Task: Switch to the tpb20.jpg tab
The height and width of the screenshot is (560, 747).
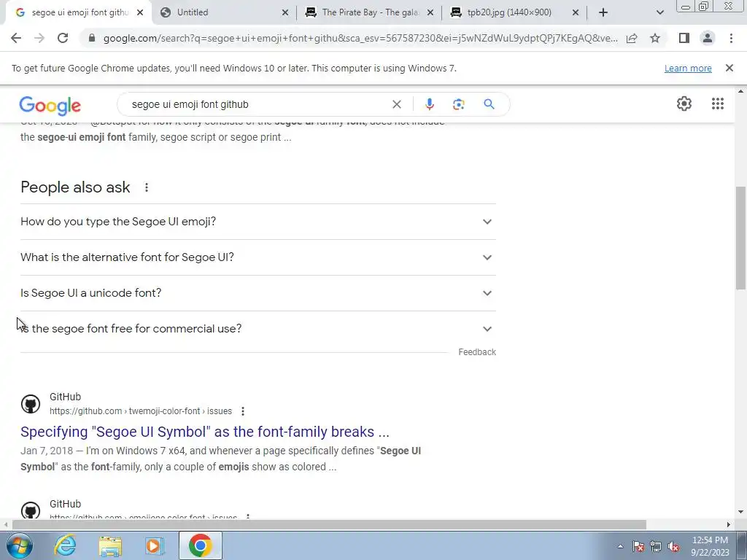Action: 514,13
